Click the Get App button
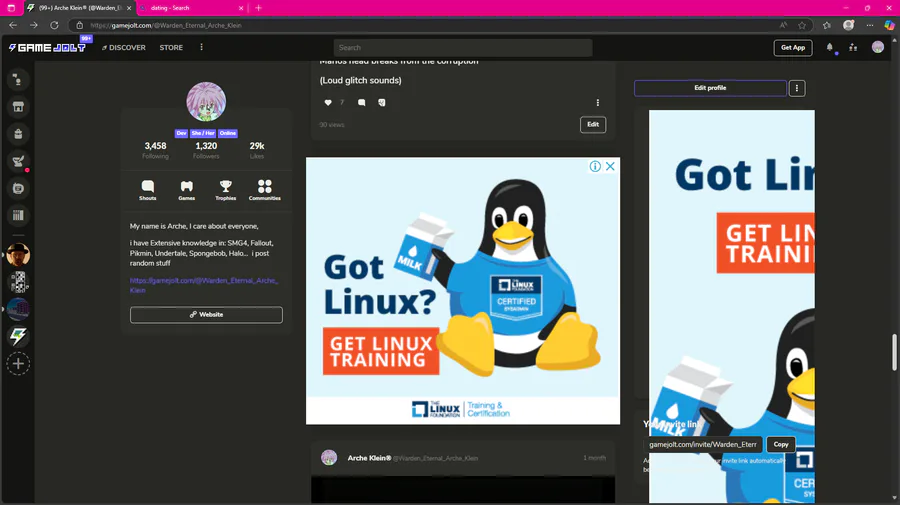 [x=793, y=48]
